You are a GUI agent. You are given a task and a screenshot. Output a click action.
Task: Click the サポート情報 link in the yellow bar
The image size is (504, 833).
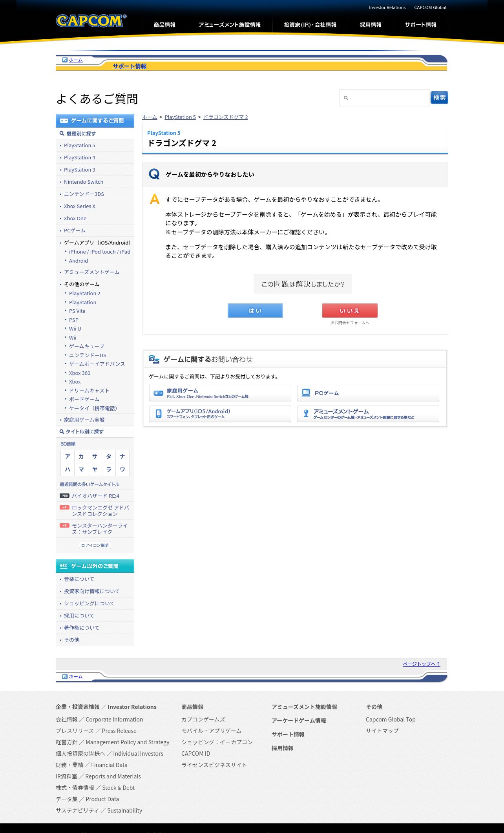(x=130, y=66)
